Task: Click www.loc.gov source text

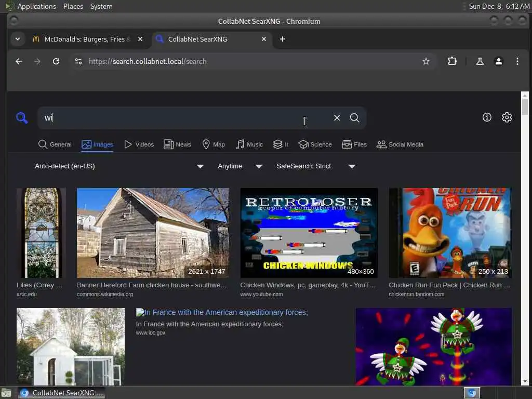Action: (150, 333)
